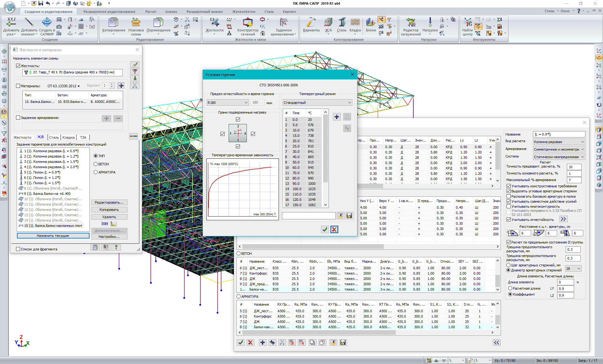Open Создать в САПФИР tool
Screen dimensions: 603x364
(x=47, y=22)
